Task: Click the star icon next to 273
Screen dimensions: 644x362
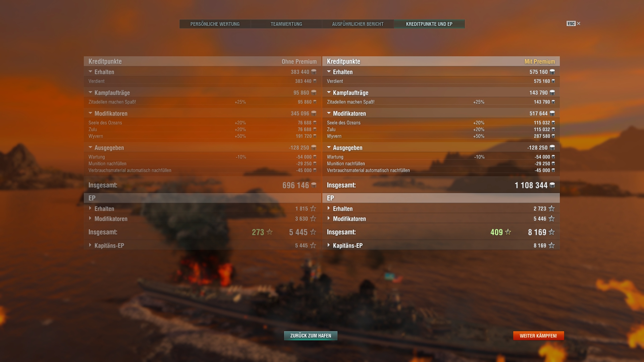Action: coord(270,232)
